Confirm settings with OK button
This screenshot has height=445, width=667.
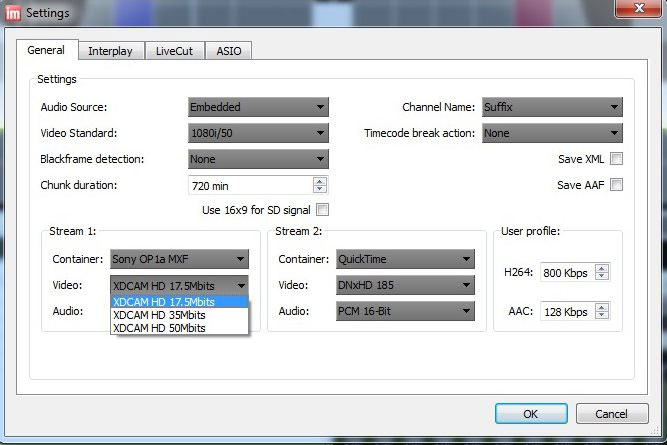[x=531, y=414]
